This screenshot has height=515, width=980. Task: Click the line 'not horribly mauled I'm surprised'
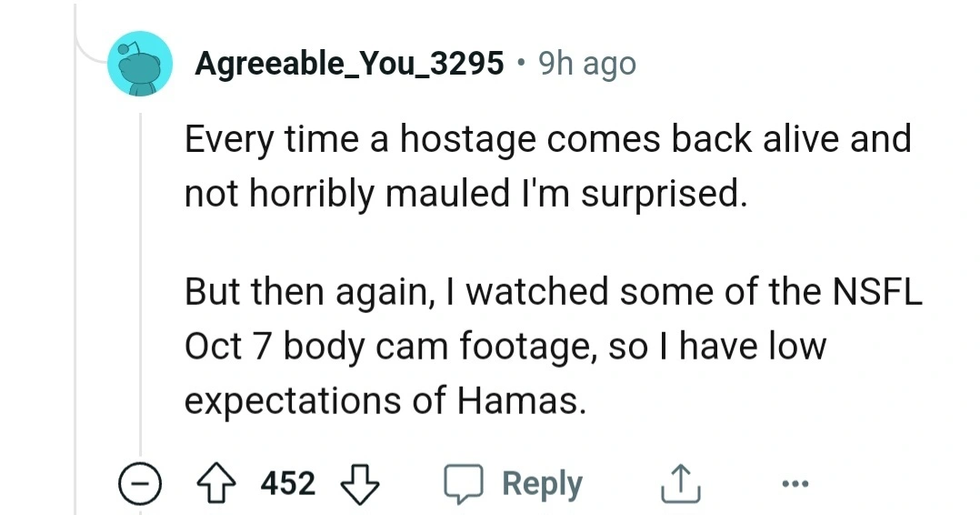465,194
